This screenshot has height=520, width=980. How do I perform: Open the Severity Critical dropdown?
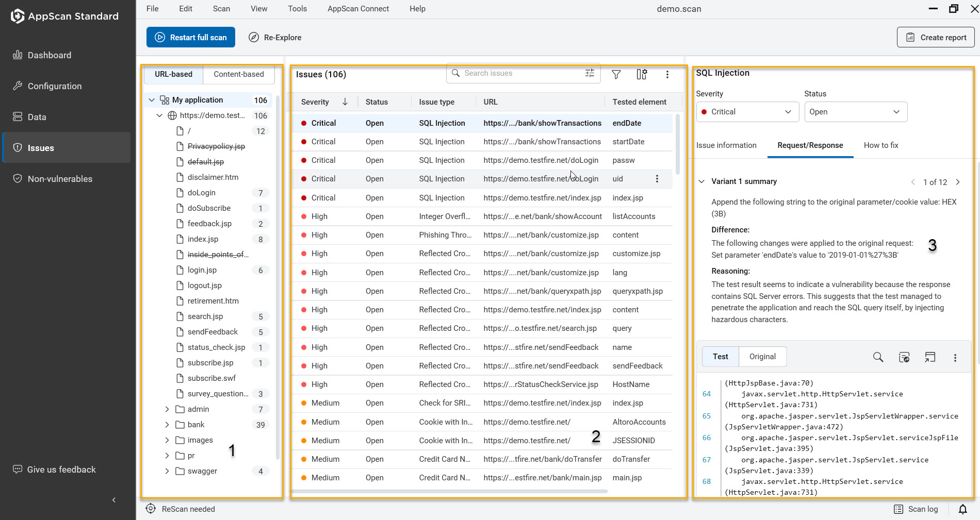point(747,112)
